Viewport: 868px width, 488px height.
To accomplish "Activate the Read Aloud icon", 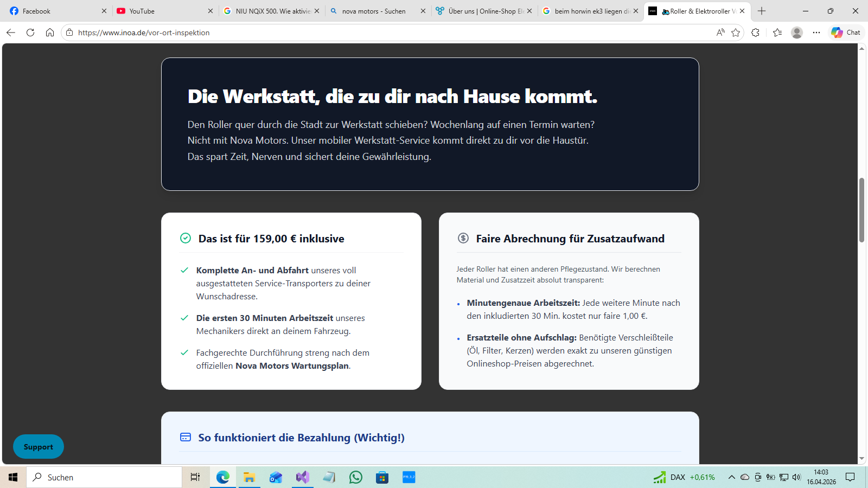I will click(x=720, y=33).
